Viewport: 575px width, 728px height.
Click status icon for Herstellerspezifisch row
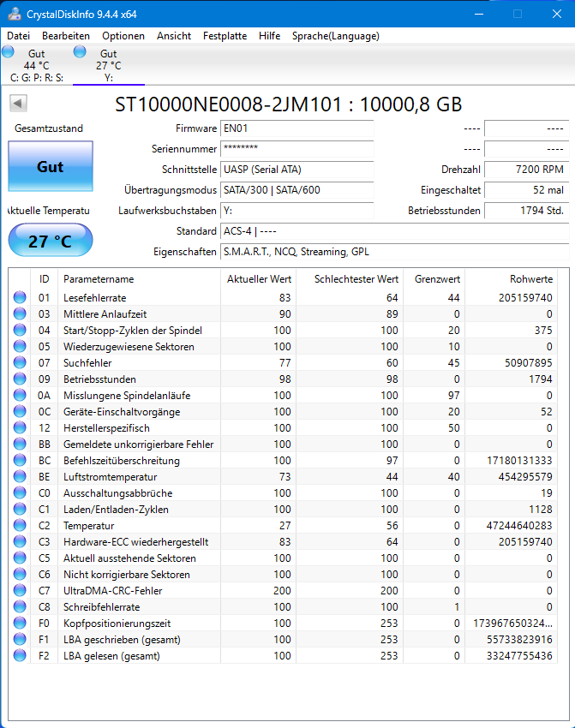coord(20,427)
